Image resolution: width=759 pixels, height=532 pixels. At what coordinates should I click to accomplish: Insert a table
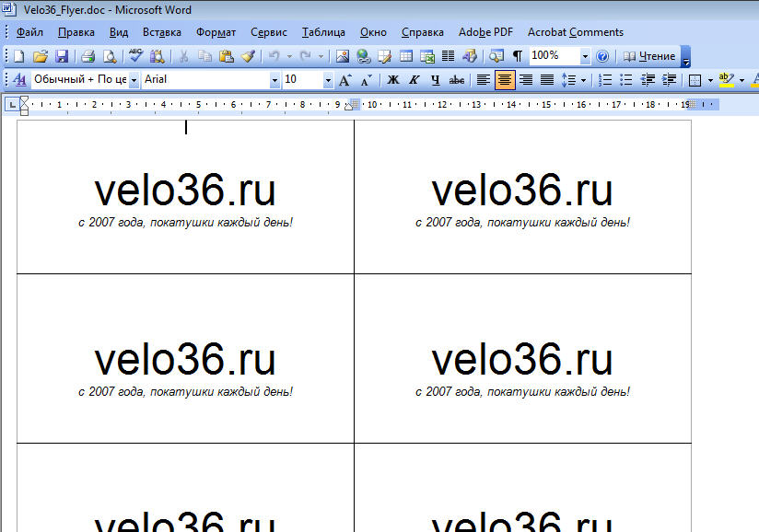coord(406,56)
